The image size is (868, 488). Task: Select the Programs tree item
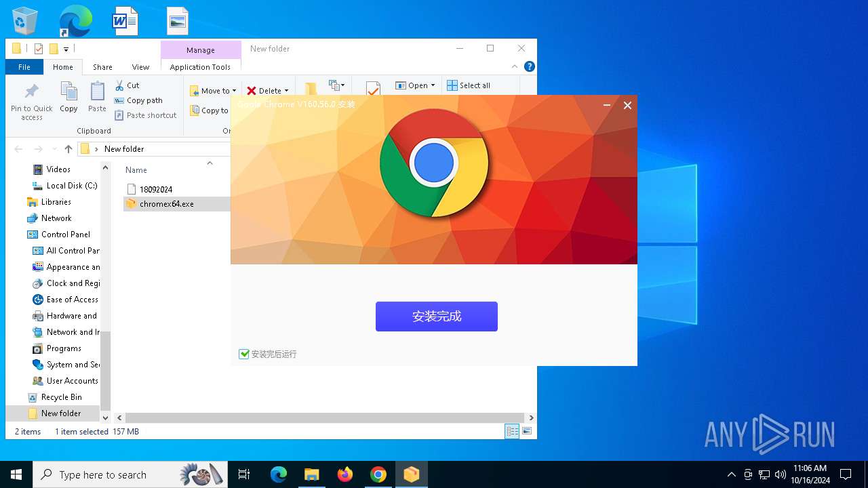click(64, 348)
